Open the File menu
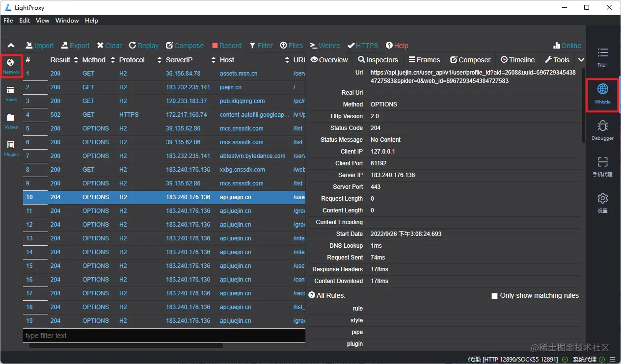 pyautogui.click(x=8, y=21)
